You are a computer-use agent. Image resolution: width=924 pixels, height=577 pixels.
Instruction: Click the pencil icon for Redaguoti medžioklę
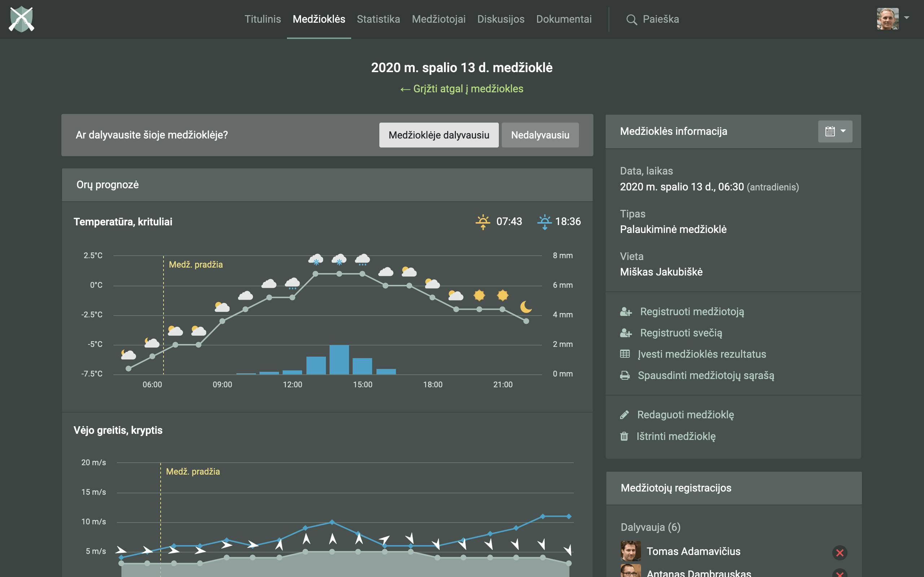coord(624,415)
